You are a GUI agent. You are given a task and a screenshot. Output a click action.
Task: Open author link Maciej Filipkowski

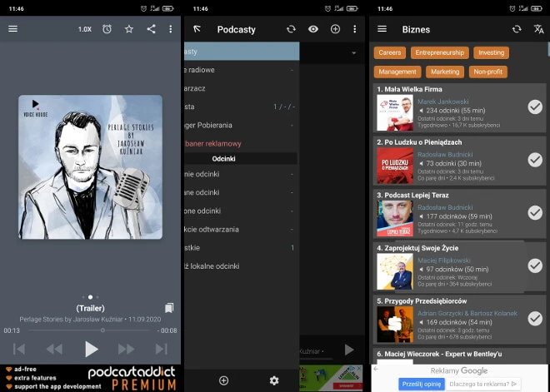point(443,261)
